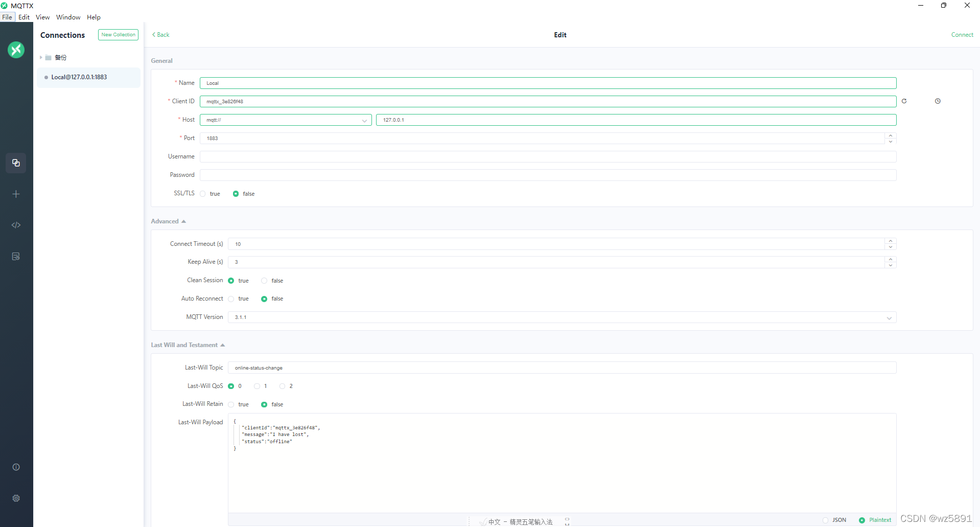The image size is (980, 527).
Task: Increase Keep Alive with up arrow
Action: pyautogui.click(x=891, y=259)
